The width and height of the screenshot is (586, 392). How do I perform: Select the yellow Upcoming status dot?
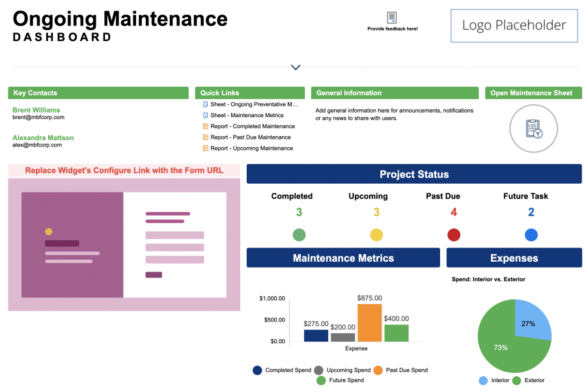(x=376, y=234)
